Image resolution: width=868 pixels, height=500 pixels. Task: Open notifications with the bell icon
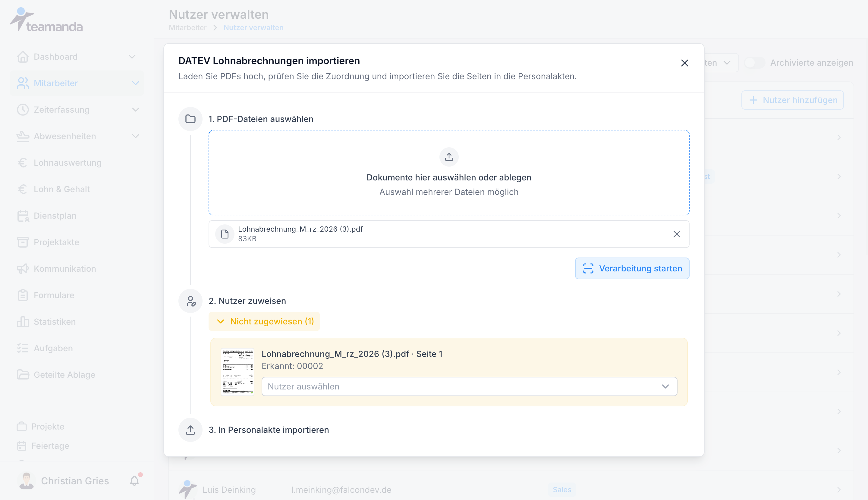[x=134, y=481]
